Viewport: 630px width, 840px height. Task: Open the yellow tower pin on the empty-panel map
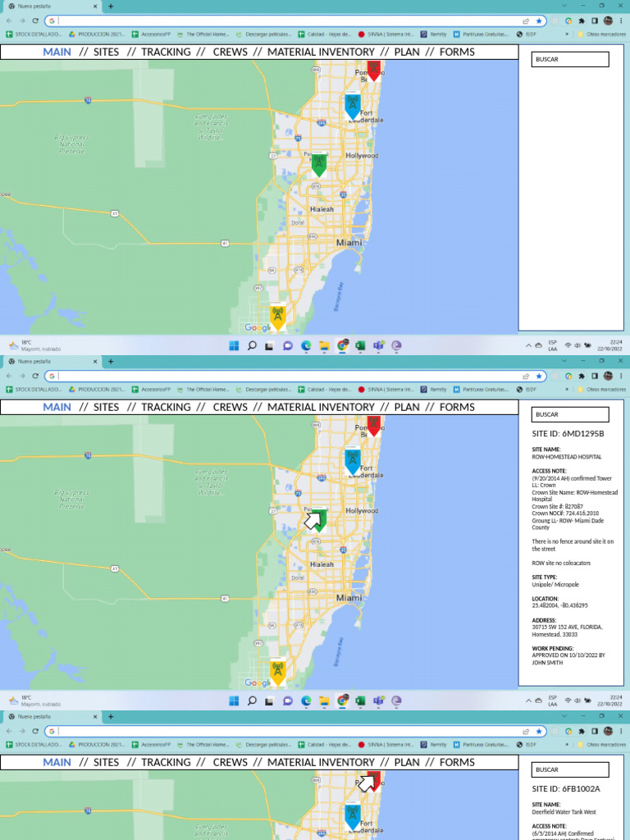click(x=277, y=317)
